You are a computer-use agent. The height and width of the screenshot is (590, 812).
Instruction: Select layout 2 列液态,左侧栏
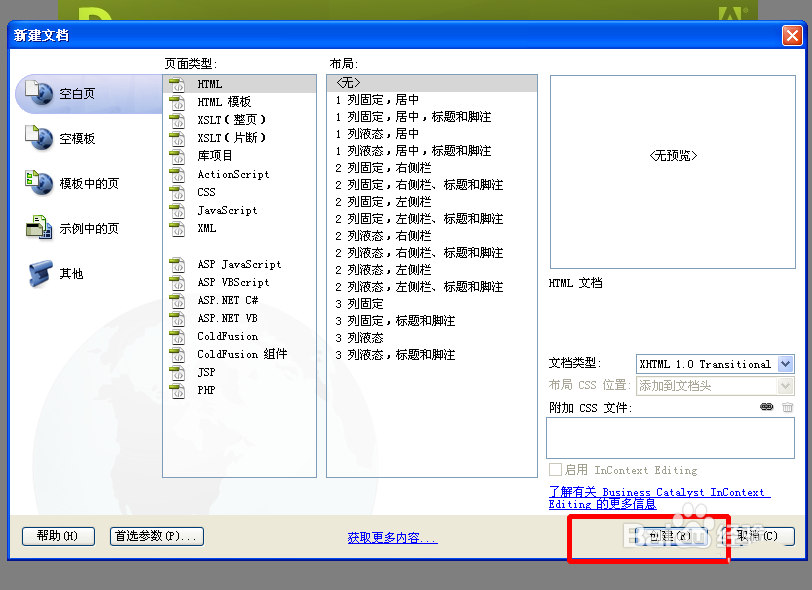pyautogui.click(x=432, y=270)
